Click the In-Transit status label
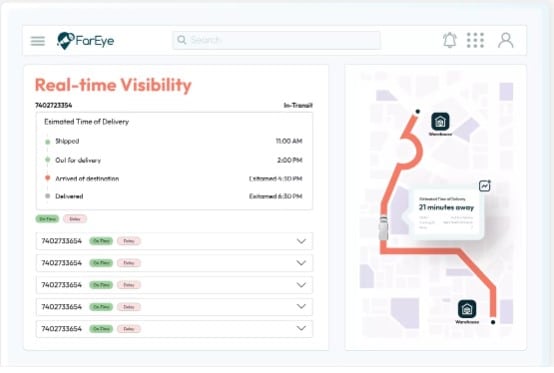Image resolution: width=554 pixels, height=373 pixels. (x=298, y=105)
